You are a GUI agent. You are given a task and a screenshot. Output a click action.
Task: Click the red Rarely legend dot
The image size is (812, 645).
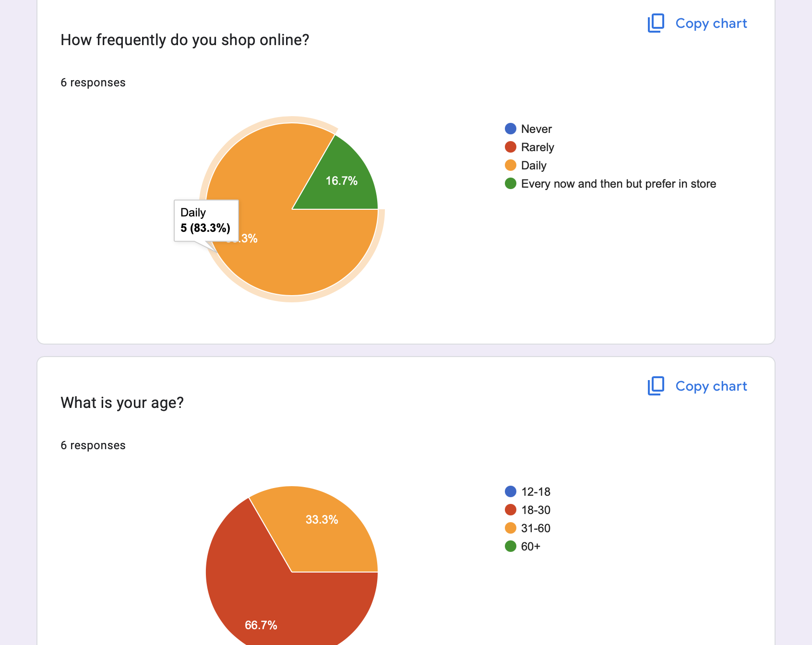coord(511,147)
